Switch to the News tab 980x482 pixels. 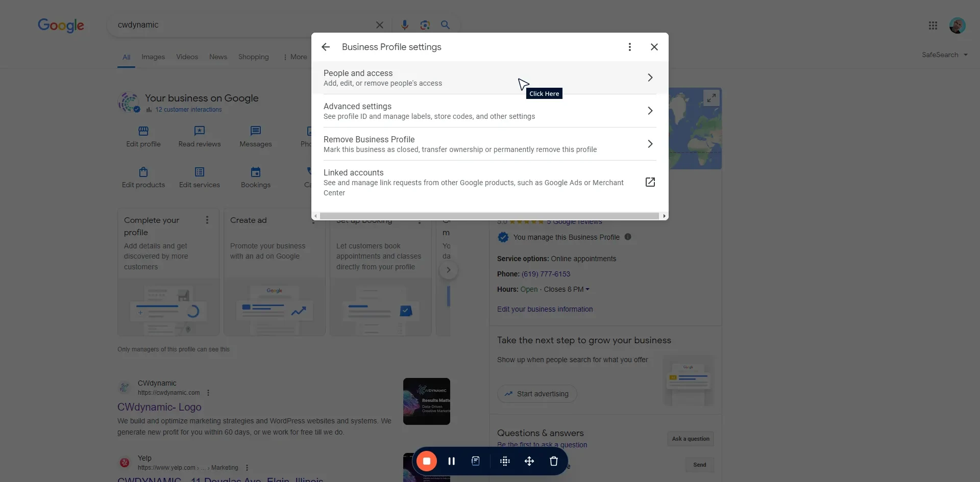[218, 57]
